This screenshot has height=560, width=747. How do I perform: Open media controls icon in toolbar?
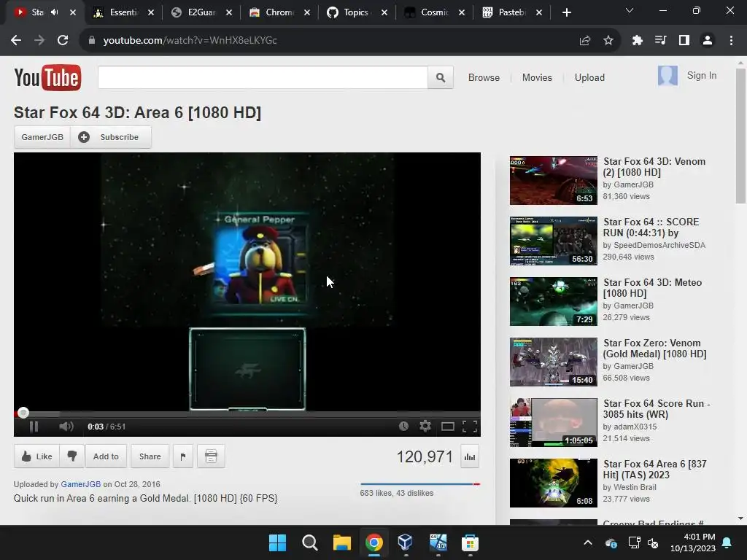tap(661, 41)
